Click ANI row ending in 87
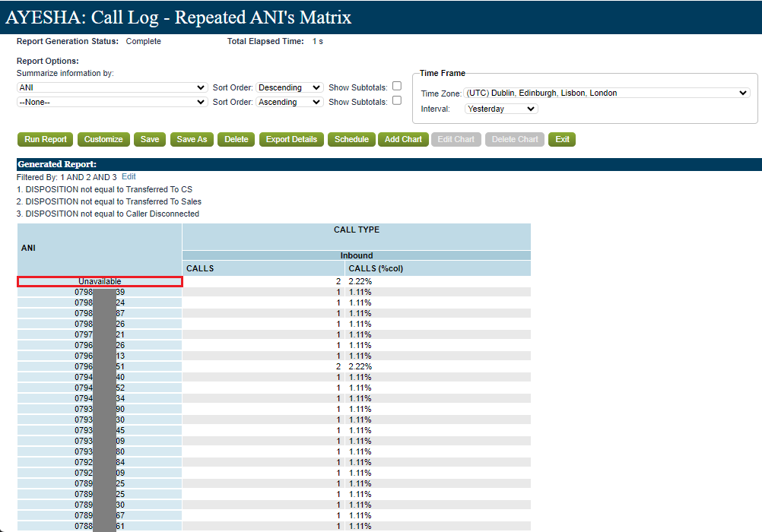This screenshot has height=532, width=762. (100, 313)
